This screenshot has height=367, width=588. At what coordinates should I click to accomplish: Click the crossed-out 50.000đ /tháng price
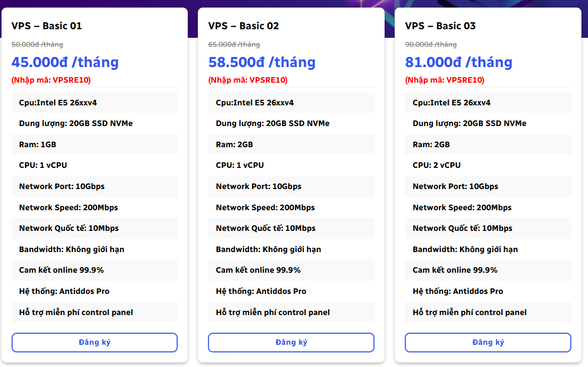coord(35,44)
